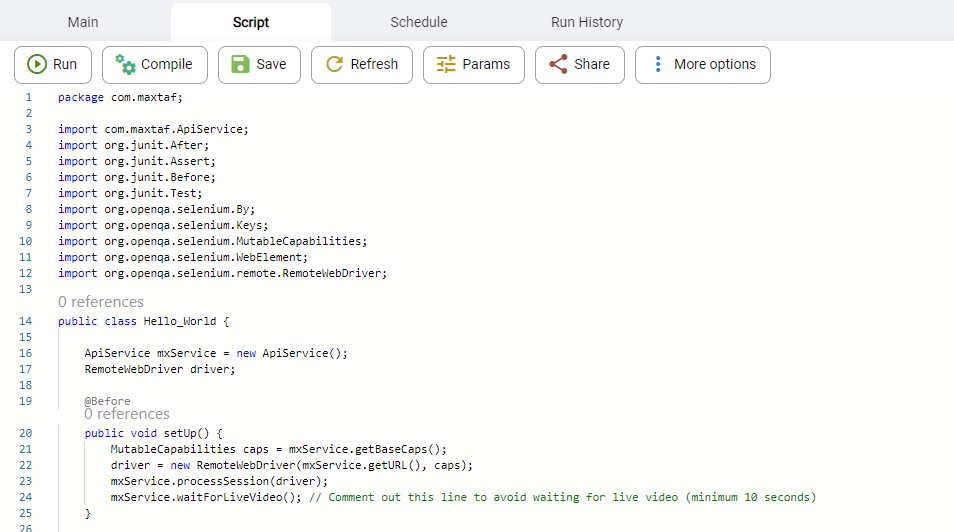The width and height of the screenshot is (954, 532).
Task: Click the Save floppy disk icon
Action: click(240, 64)
